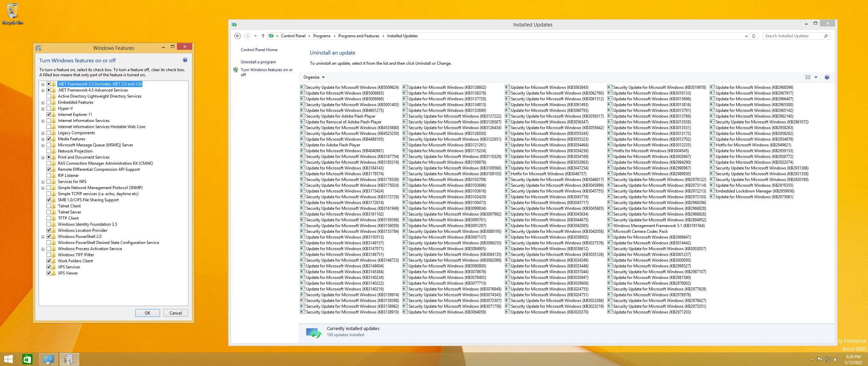The width and height of the screenshot is (868, 366).
Task: Click the Windows Features title bar icon
Action: point(39,48)
